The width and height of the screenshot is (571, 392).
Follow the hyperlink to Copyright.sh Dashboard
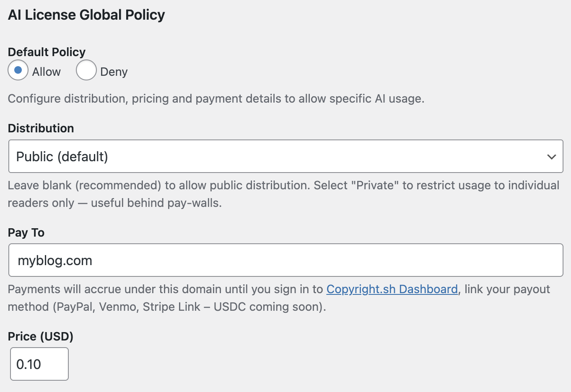392,289
